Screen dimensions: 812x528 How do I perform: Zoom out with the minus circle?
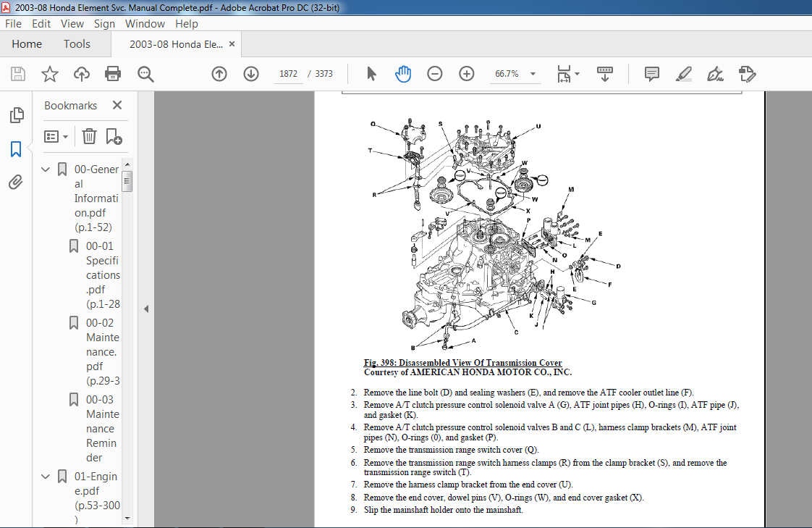tap(435, 74)
